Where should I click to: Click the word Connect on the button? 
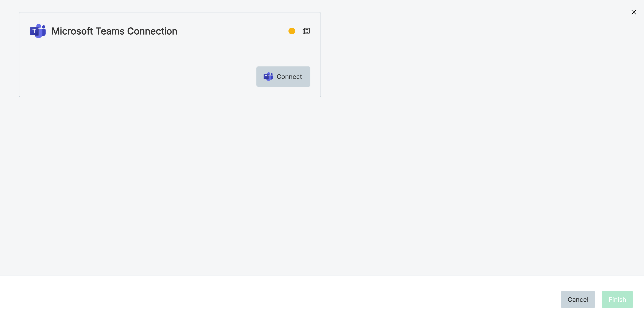pyautogui.click(x=289, y=77)
